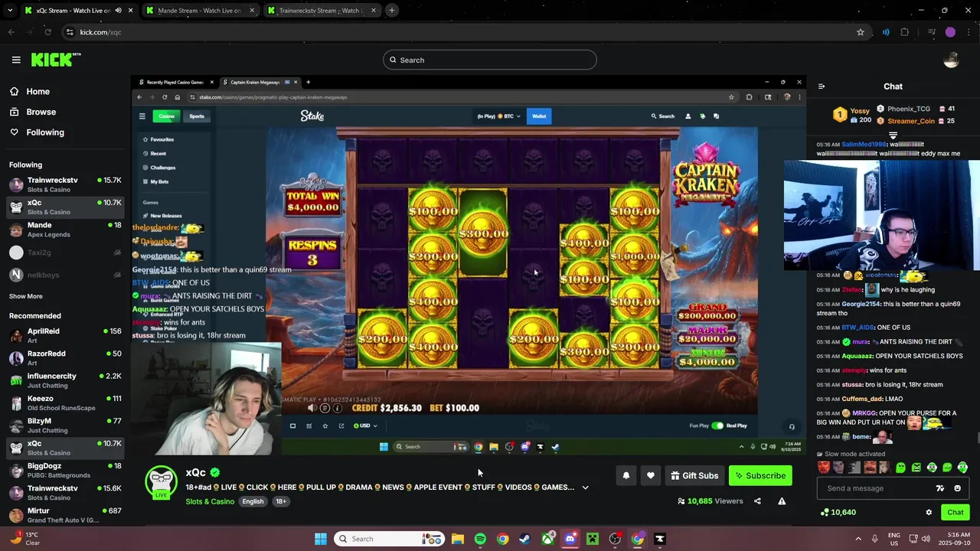Open the user profile avatar menu
This screenshot has height=551, width=980.
point(951,60)
